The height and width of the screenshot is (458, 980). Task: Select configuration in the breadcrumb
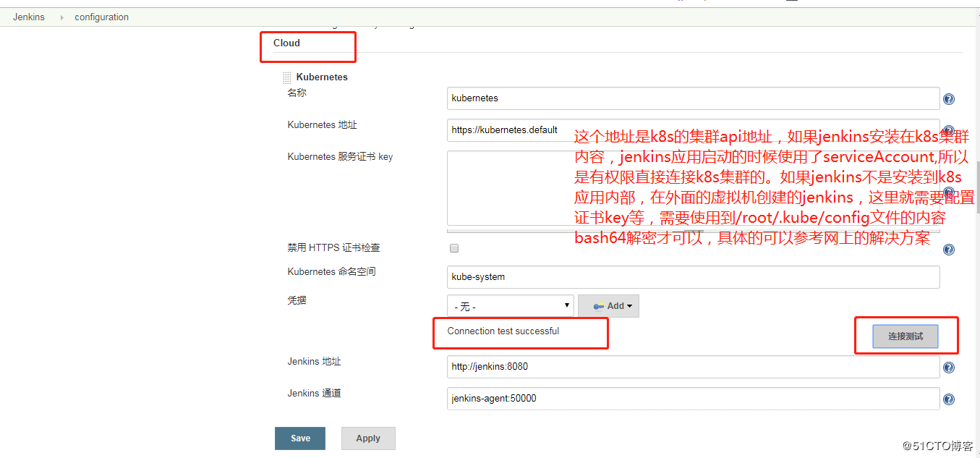click(x=101, y=17)
